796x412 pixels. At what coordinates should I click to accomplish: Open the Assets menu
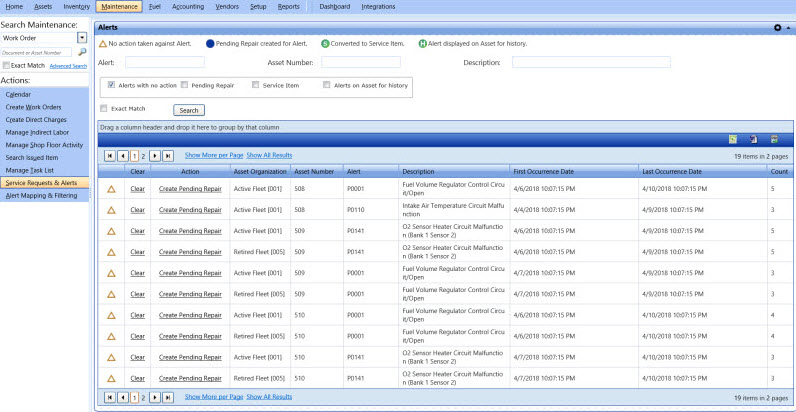click(43, 7)
